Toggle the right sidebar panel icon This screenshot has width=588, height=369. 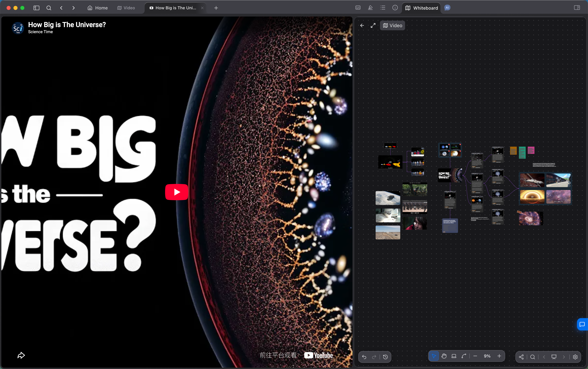577,8
